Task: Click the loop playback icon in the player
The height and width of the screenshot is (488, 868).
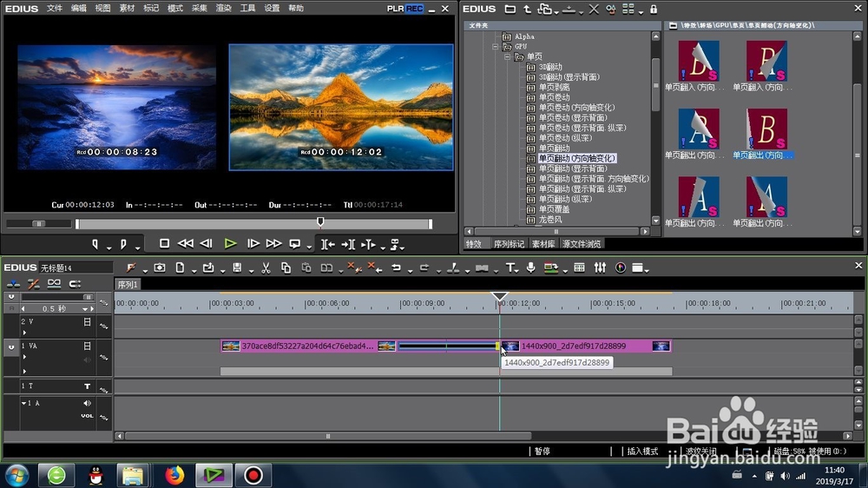Action: point(295,244)
